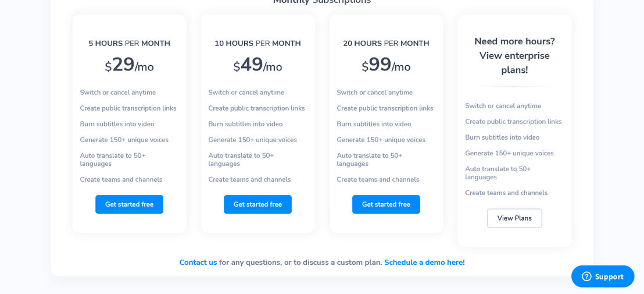Select the 10 HOURS PER MONTH heading
This screenshot has width=644, height=294.
[x=257, y=43]
